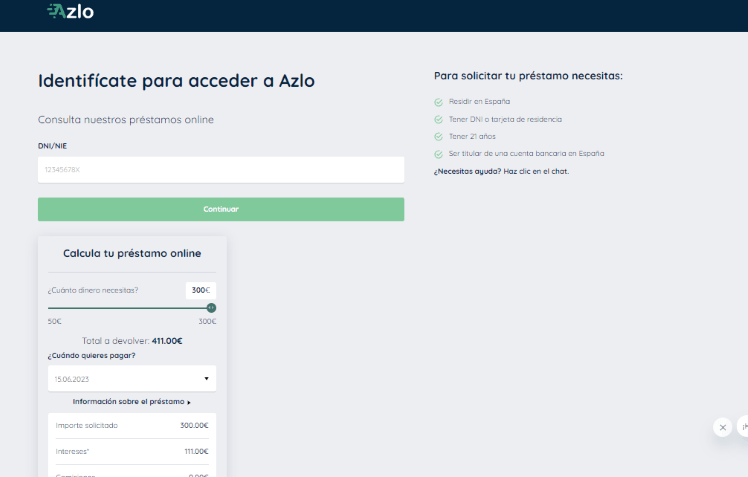Click 'Importe solicitado' row label
This screenshot has width=748, height=477.
[x=87, y=425]
